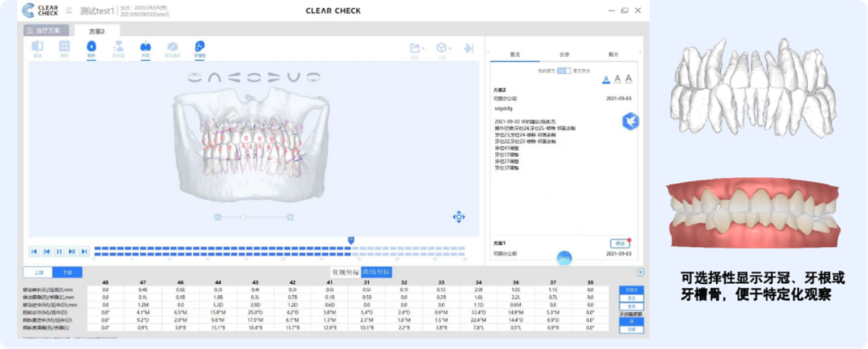Toggle the comment view switch
This screenshot has height=349, width=868.
pyautogui.click(x=563, y=71)
